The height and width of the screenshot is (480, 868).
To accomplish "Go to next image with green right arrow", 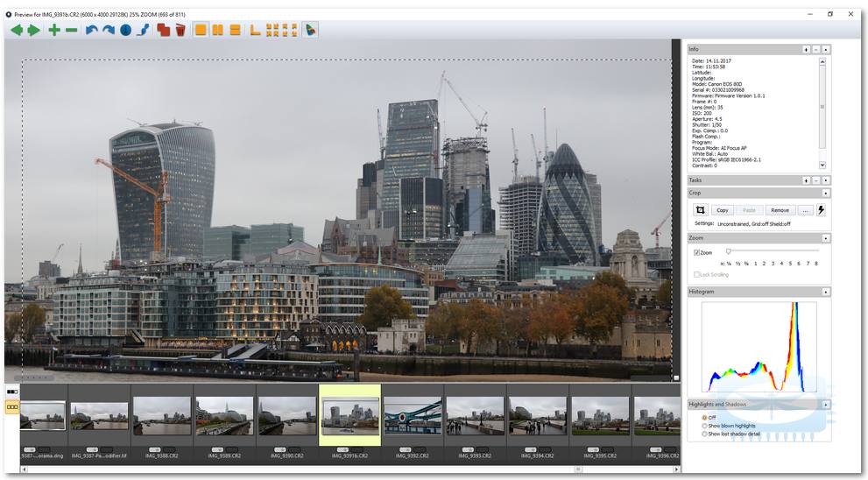I will 34,30.
